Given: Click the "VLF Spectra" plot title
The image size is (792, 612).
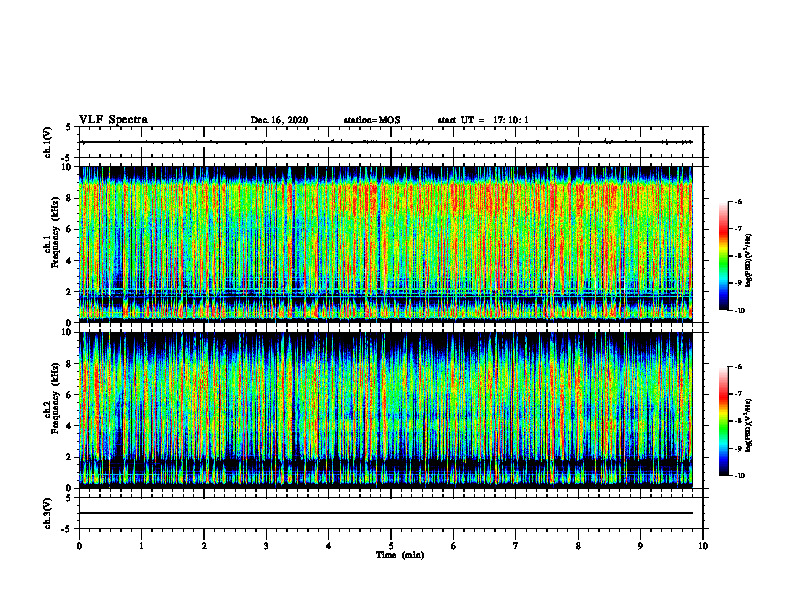Looking at the screenshot, I should (113, 120).
